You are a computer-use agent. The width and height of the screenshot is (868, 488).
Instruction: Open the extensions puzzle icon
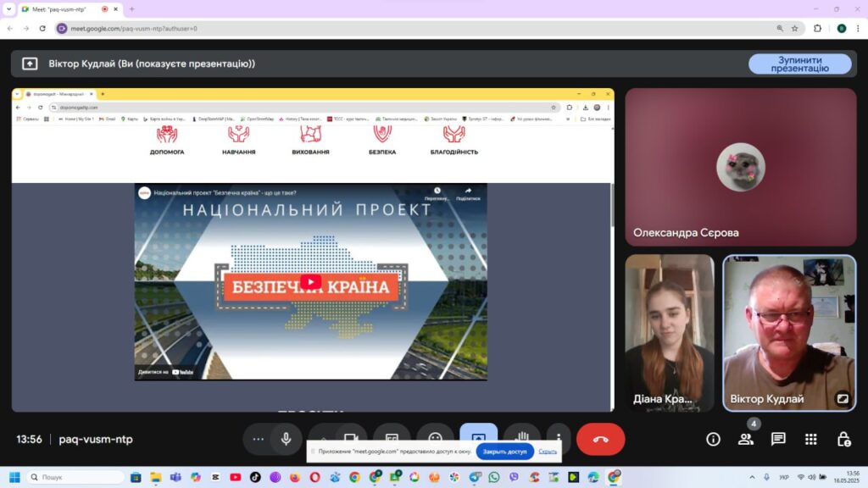point(818,28)
